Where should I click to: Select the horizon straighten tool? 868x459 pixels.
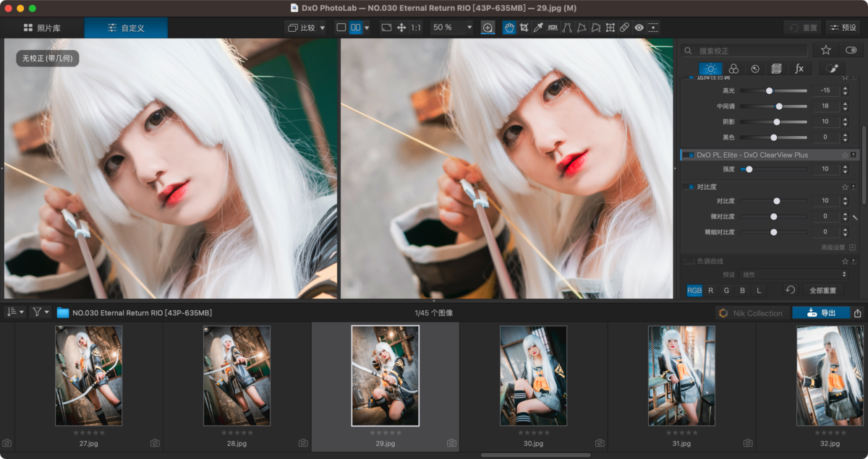tap(553, 27)
